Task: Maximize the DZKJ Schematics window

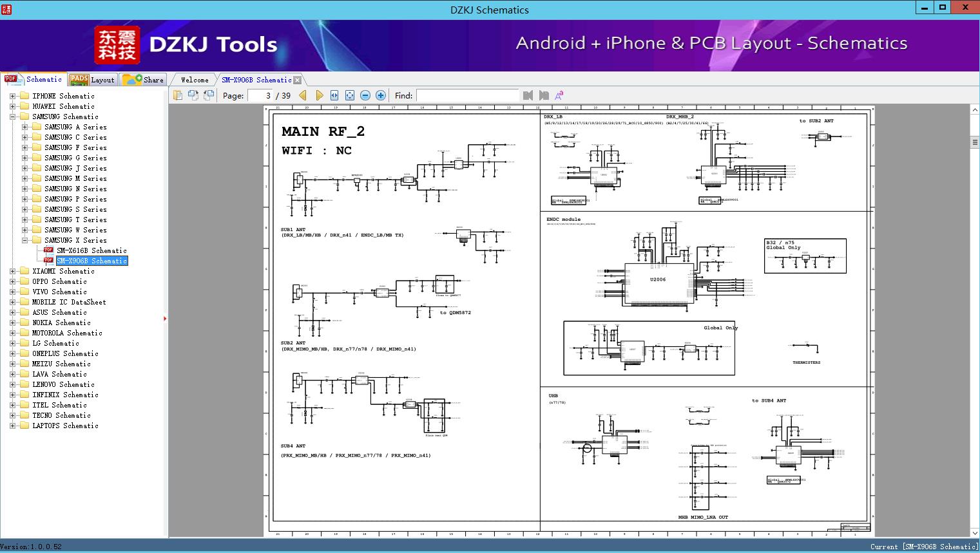Action: pyautogui.click(x=943, y=7)
